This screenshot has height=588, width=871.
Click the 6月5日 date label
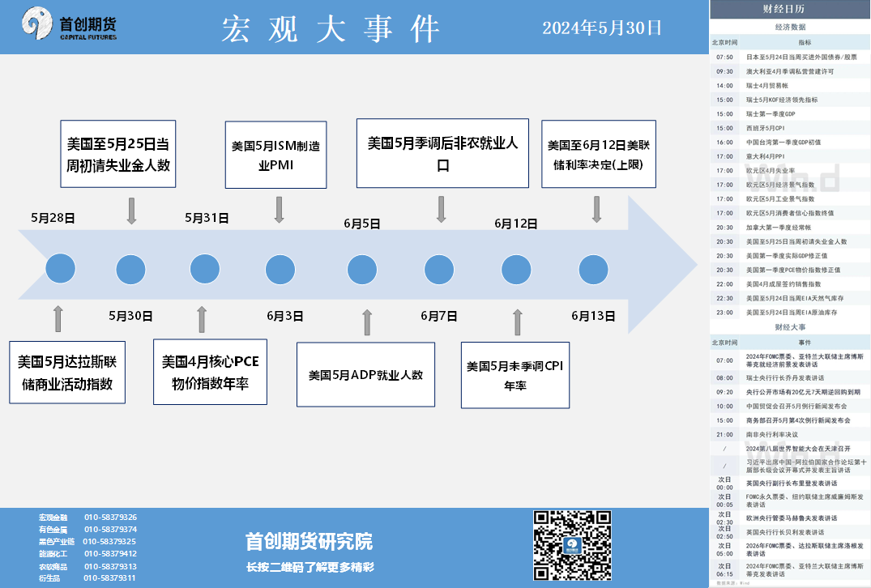(x=361, y=224)
